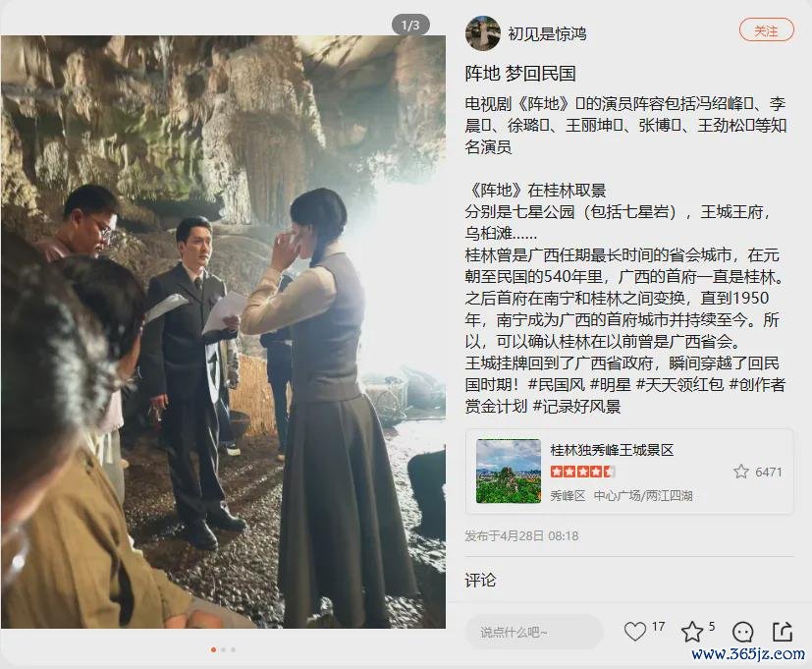Image resolution: width=812 pixels, height=669 pixels.
Task: Open author name 初见是惊鸿
Action: point(547,33)
